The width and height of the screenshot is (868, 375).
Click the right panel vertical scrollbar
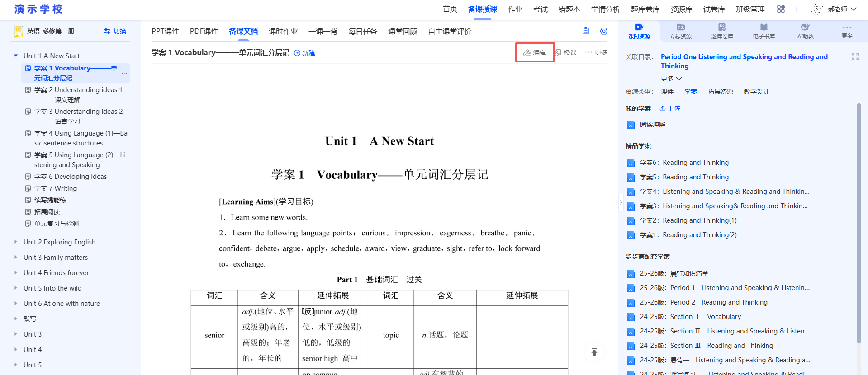tap(859, 224)
